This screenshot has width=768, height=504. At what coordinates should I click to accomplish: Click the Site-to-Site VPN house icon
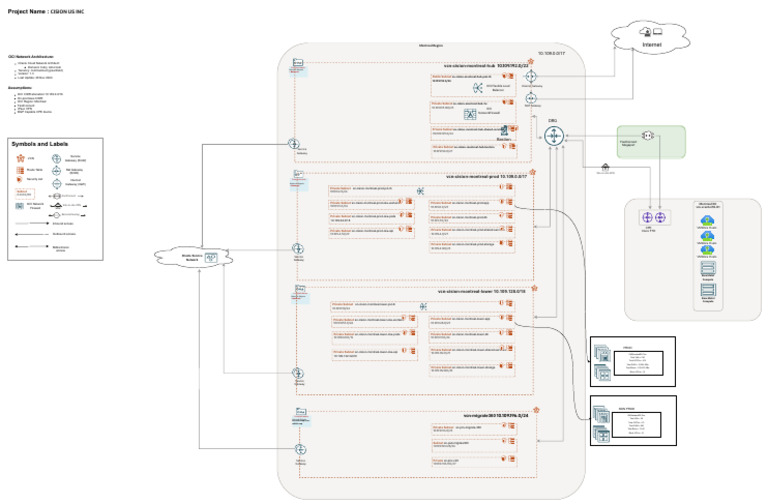point(605,168)
